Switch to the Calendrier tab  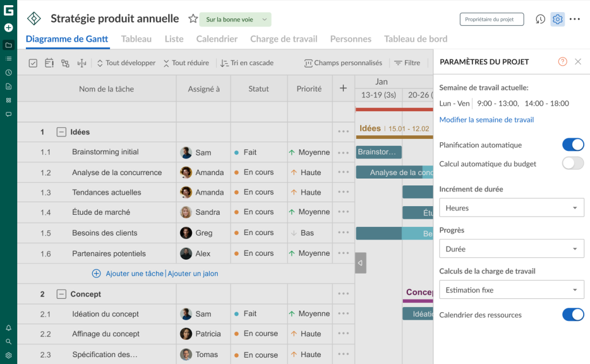(x=217, y=39)
